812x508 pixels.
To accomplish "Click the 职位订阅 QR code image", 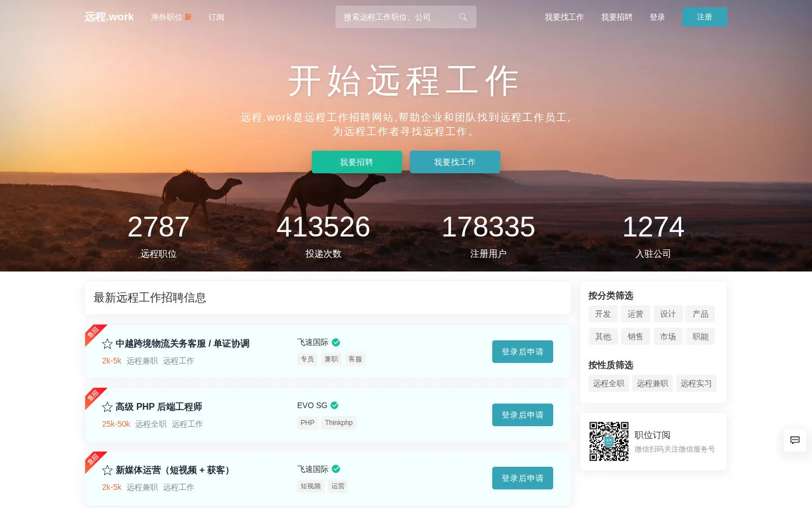I will coord(609,441).
